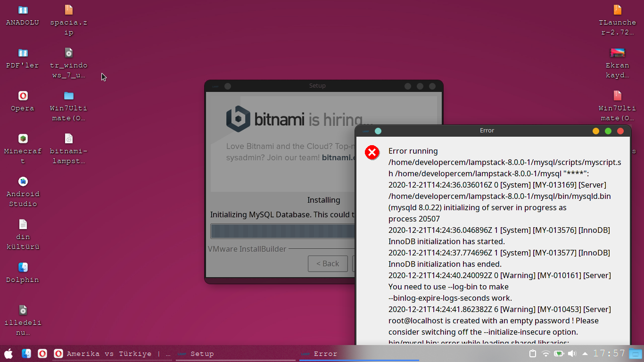Open the blue Win7Ultimate folder icon
The height and width of the screenshot is (362, 644).
click(69, 96)
